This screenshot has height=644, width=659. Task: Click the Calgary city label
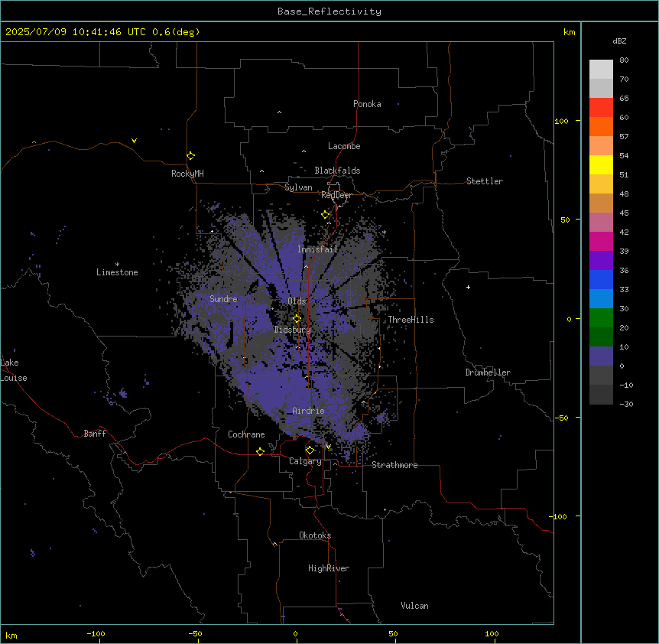tap(305, 461)
